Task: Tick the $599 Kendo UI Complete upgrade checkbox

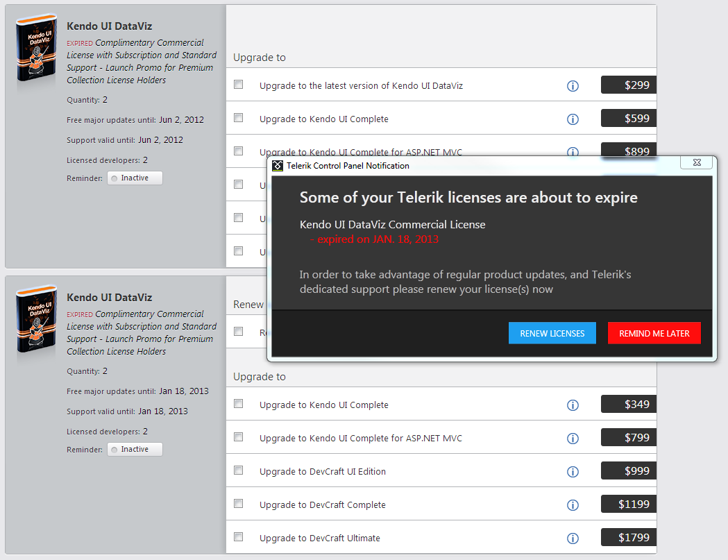Action: pos(239,118)
